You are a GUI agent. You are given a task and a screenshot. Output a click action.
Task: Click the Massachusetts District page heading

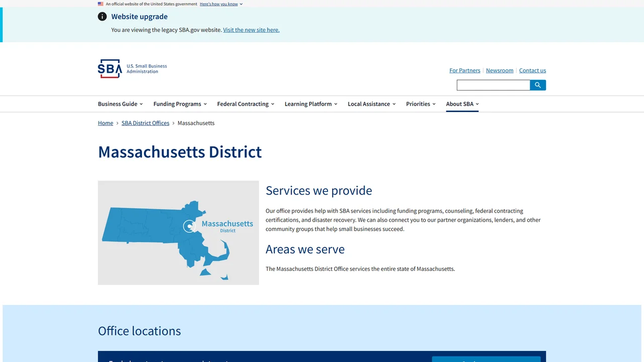pos(180,152)
